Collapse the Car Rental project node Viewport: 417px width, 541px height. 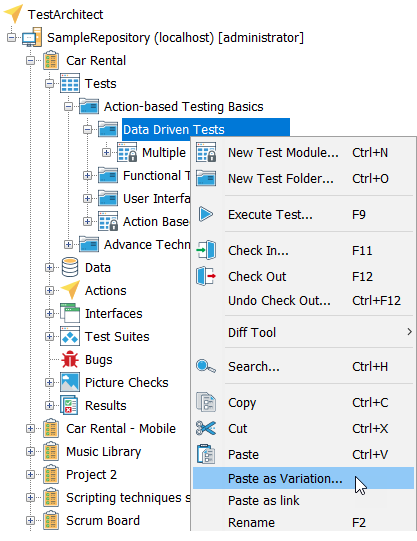click(x=30, y=60)
